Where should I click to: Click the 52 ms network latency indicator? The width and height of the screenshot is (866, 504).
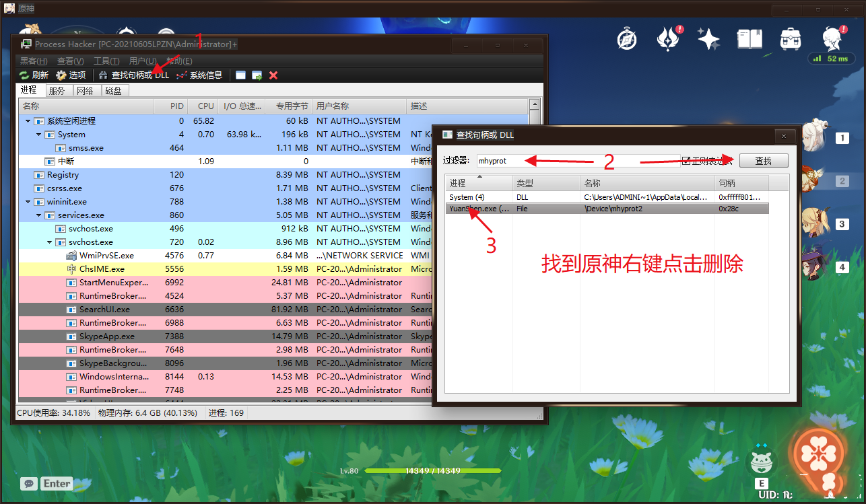(x=831, y=59)
